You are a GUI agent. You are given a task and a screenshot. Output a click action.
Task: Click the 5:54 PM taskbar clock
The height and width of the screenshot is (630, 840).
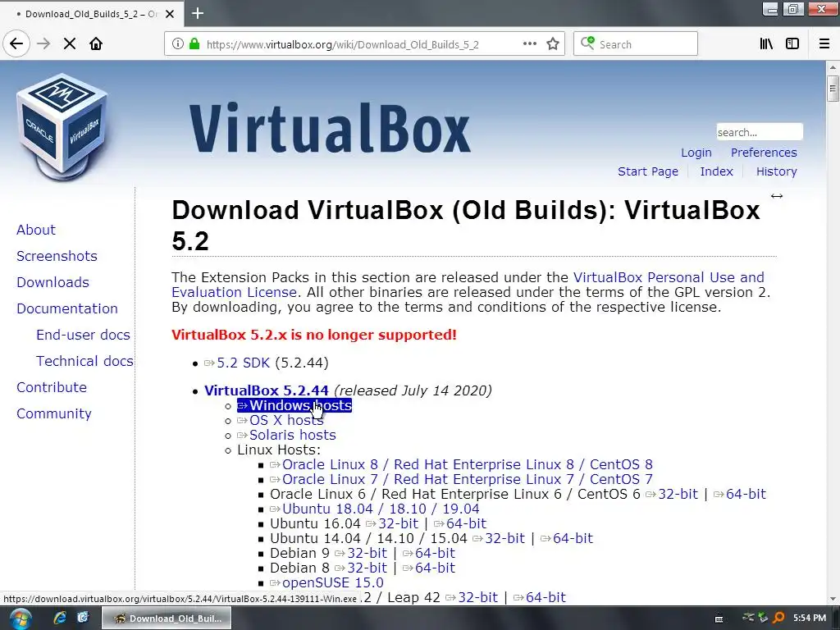point(810,619)
